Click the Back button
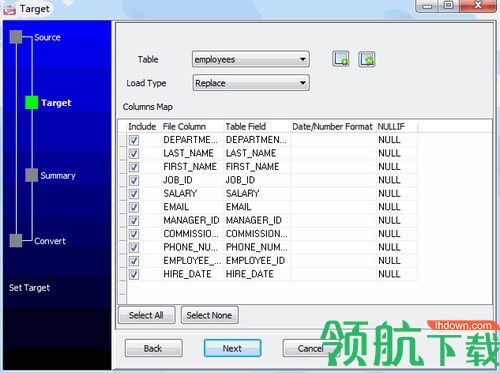The image size is (500, 373). (x=153, y=348)
